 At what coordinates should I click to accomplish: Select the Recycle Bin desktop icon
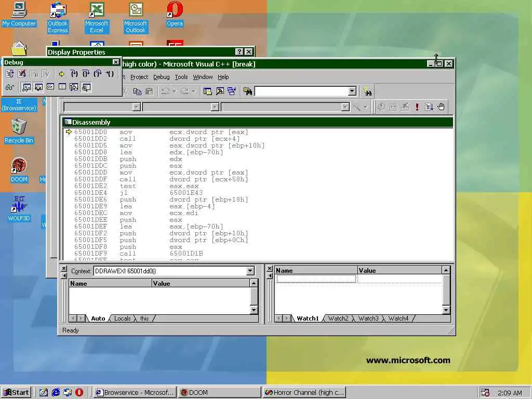[19, 131]
